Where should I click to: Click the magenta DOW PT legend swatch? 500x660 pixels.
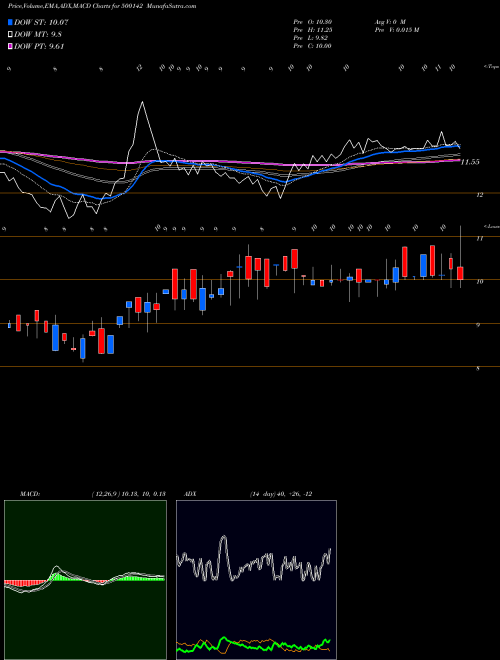pyautogui.click(x=10, y=47)
